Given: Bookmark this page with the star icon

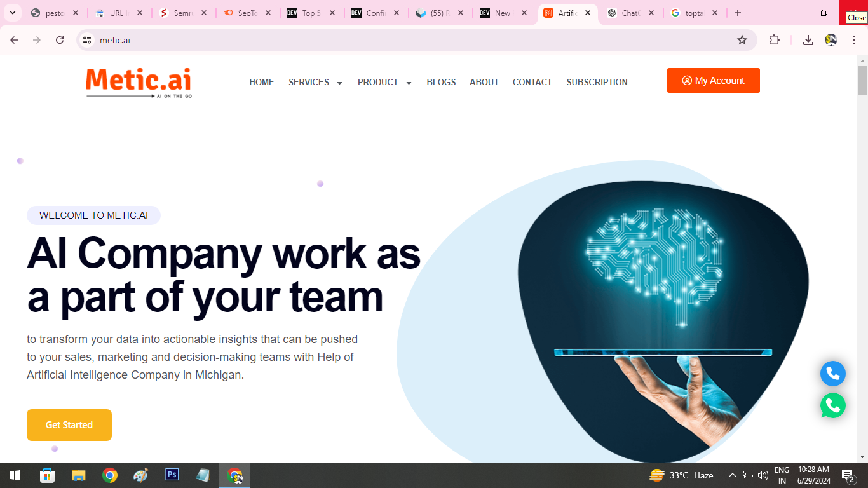Looking at the screenshot, I should click(742, 40).
